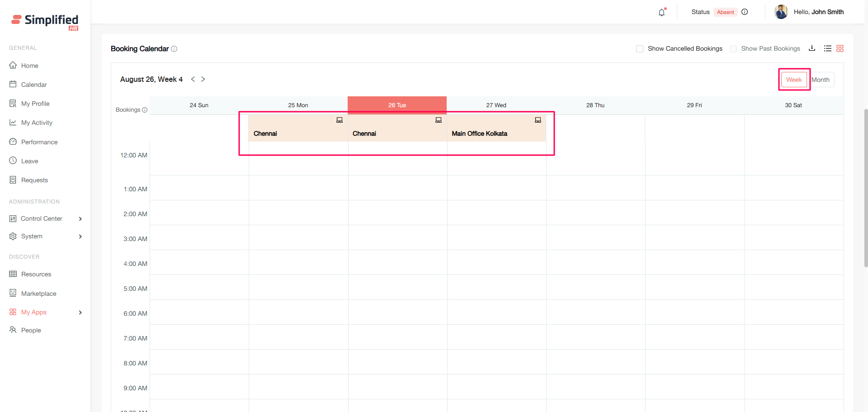The height and width of the screenshot is (412, 868).
Task: Expand the My Apps section
Action: coord(80,313)
